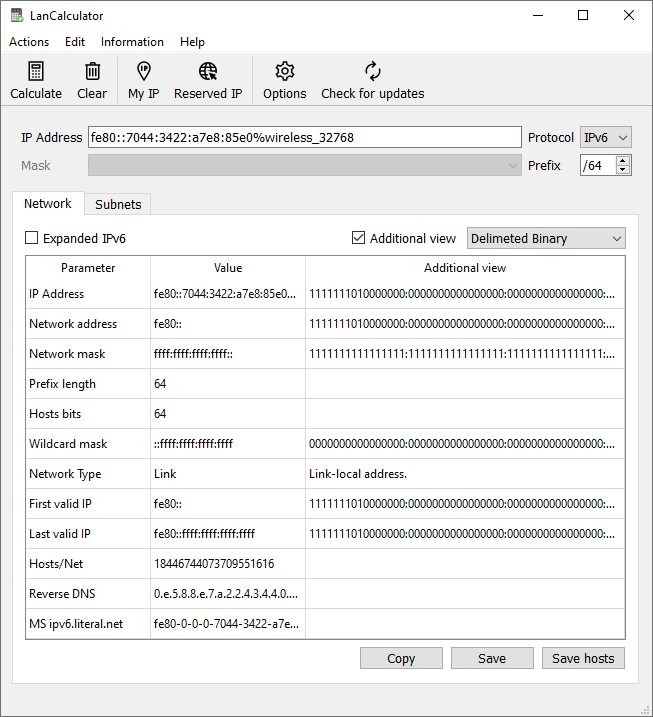
Task: Click the Last valid IP binary view cell
Action: point(465,534)
